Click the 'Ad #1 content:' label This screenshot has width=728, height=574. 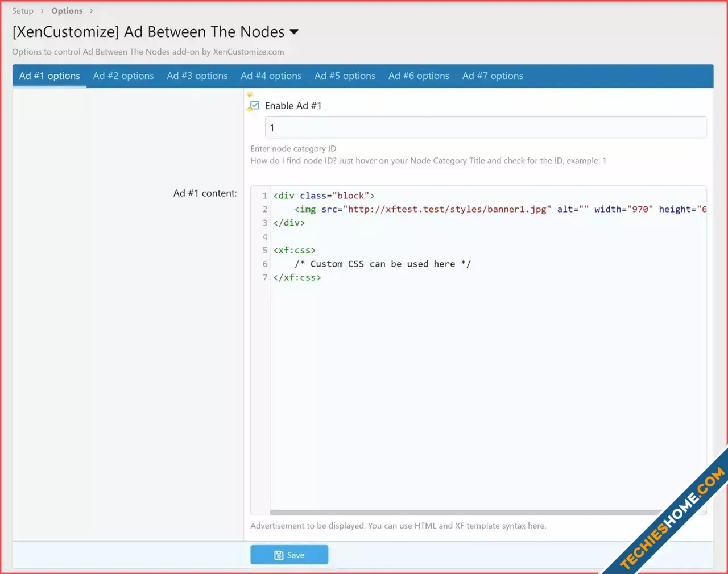pyautogui.click(x=205, y=193)
